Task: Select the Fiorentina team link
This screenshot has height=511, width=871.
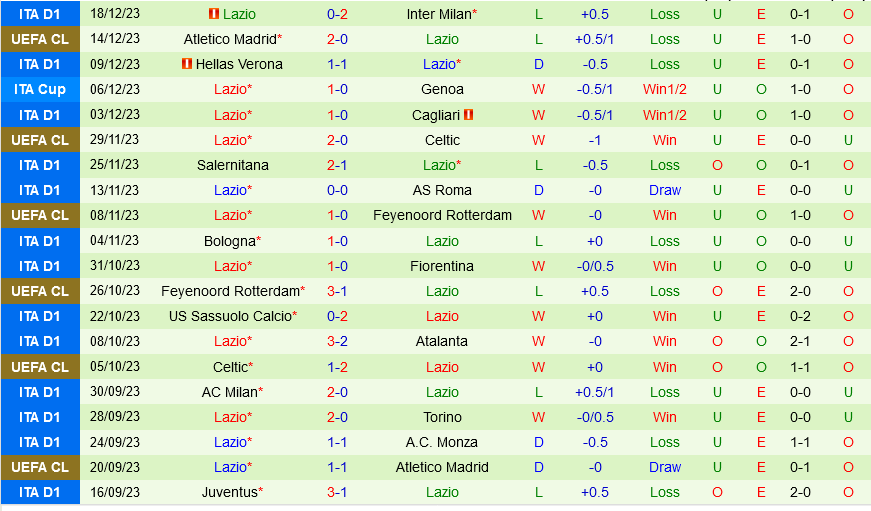Action: [x=442, y=266]
